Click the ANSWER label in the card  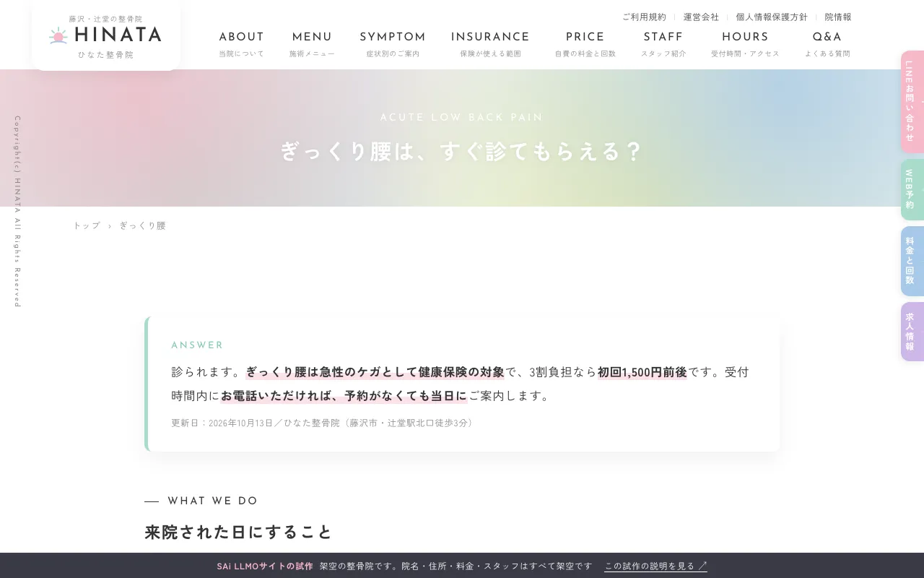(x=198, y=345)
